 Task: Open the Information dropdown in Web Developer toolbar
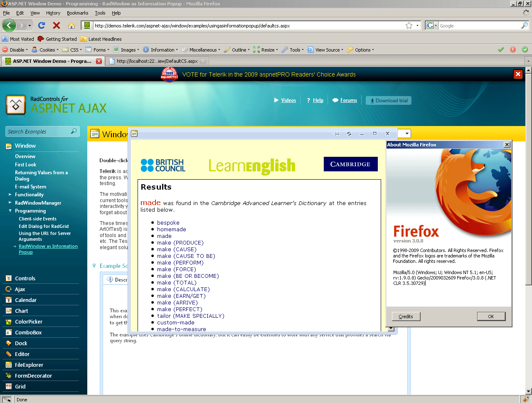[x=160, y=50]
